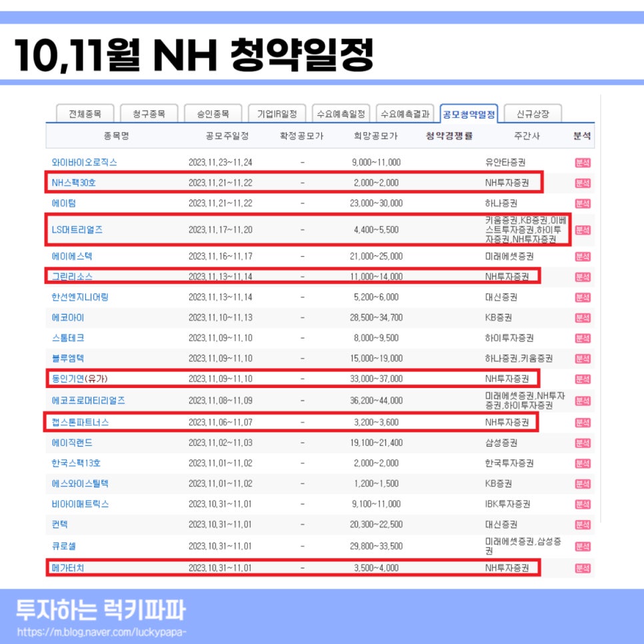Viewport: 644px width, 644px height.
Task: Click the 공모주일정 column header
Action: click(227, 136)
